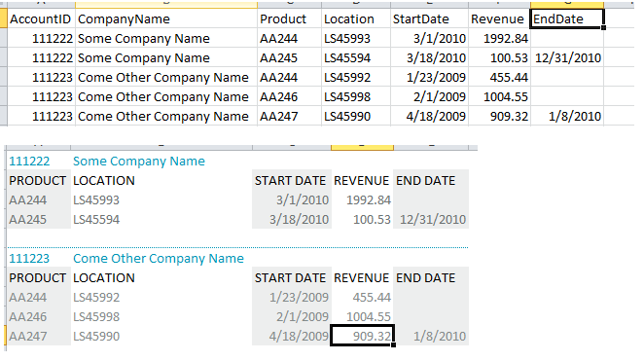This screenshot has width=644, height=361.
Task: Click gray LS45594 in the report
Action: (x=96, y=219)
